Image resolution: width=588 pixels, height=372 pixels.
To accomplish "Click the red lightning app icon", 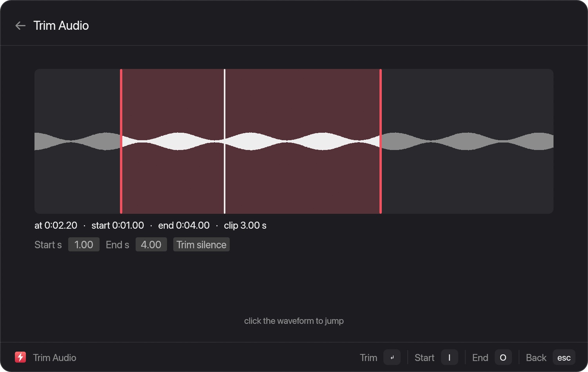I will pyautogui.click(x=20, y=357).
